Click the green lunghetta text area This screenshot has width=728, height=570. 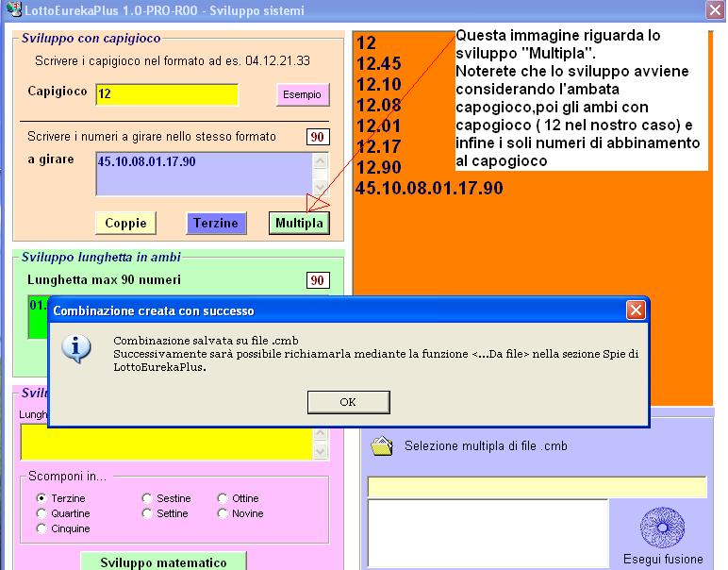(x=38, y=317)
